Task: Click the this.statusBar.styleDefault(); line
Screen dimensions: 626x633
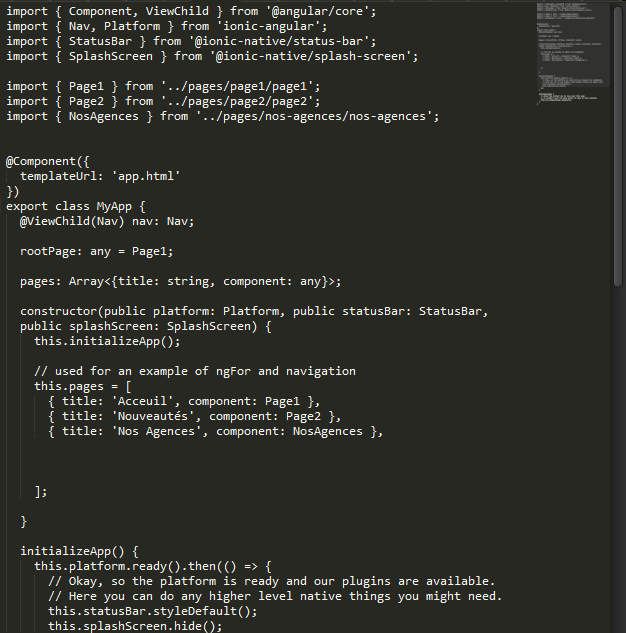Action: (153, 611)
